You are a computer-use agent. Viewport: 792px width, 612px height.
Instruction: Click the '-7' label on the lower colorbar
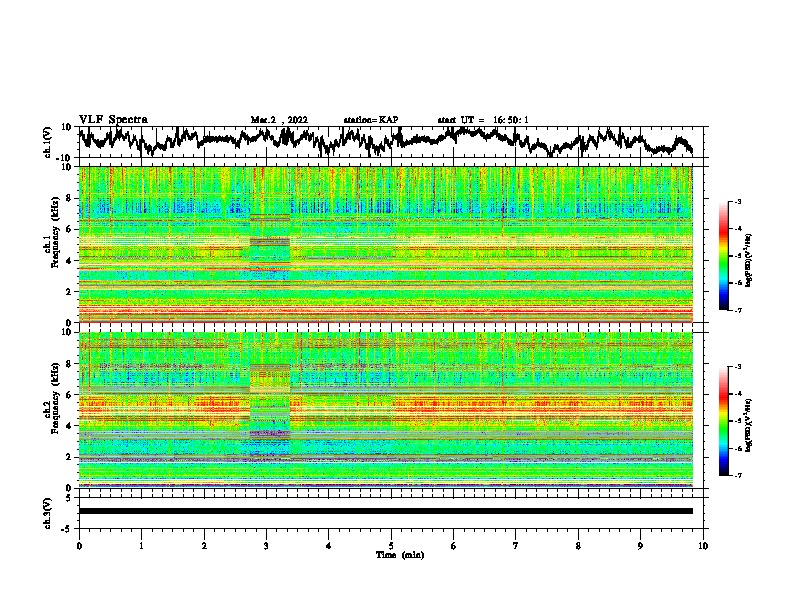pyautogui.click(x=737, y=475)
